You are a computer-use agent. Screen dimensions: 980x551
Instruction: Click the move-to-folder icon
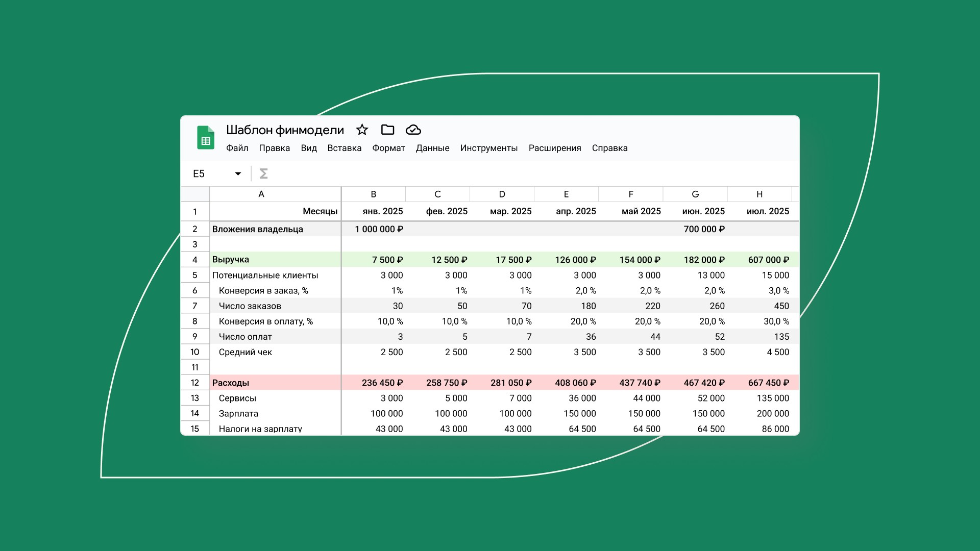click(x=387, y=130)
